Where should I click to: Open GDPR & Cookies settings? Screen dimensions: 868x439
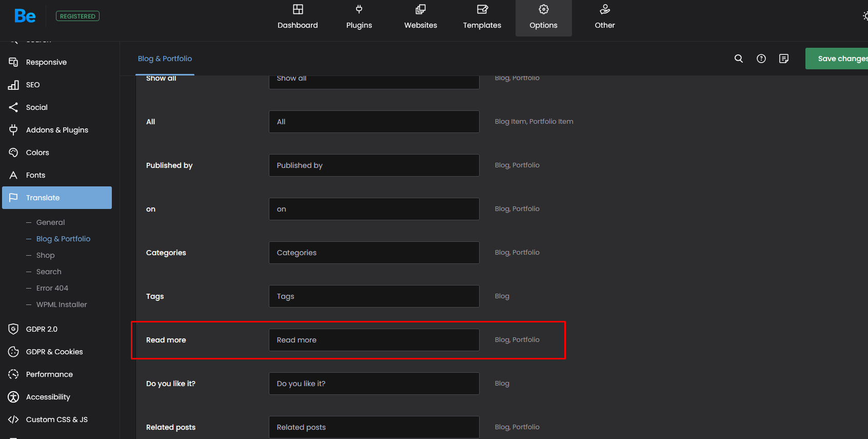(54, 352)
